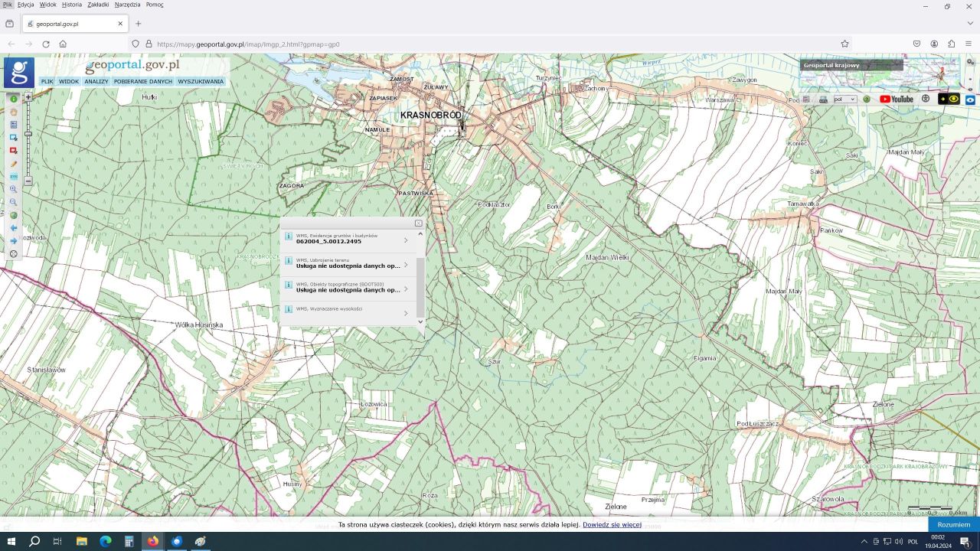Image resolution: width=980 pixels, height=551 pixels.
Task: Open the POBIERANIE DANYCH menu
Action: 143,81
